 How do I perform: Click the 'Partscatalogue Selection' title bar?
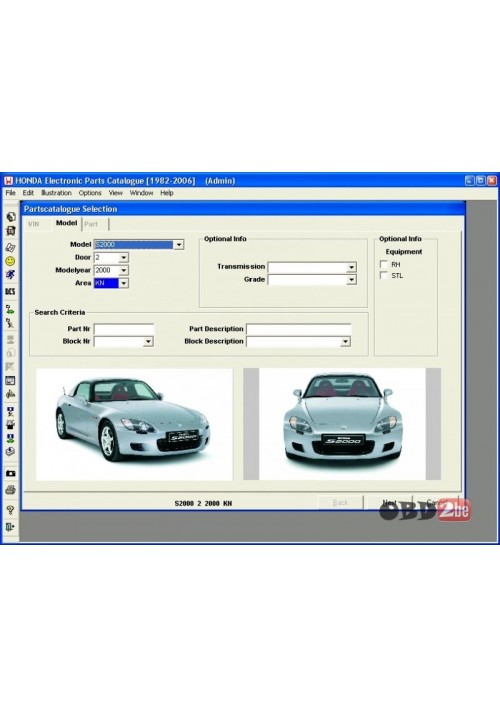coord(243,209)
